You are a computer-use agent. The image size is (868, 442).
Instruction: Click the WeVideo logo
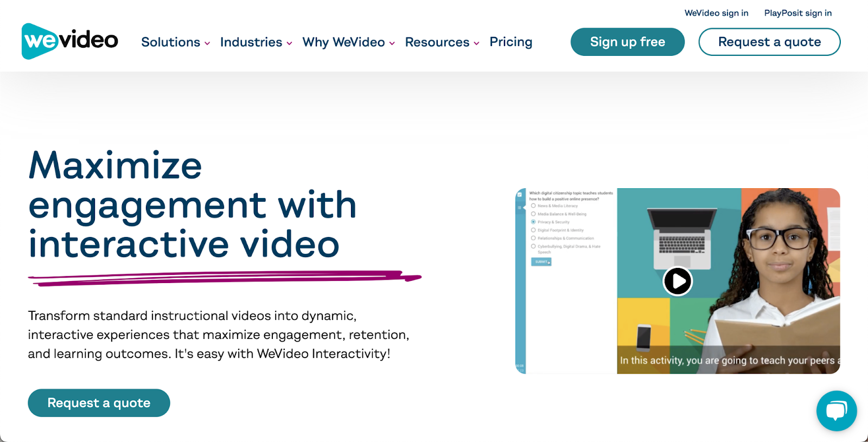point(70,41)
